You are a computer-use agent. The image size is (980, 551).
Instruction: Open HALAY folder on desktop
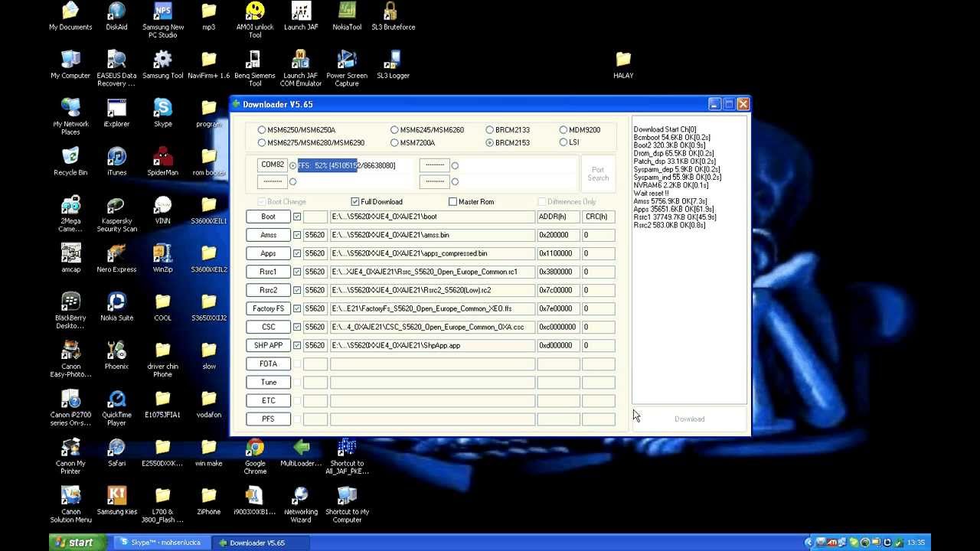[x=623, y=65]
